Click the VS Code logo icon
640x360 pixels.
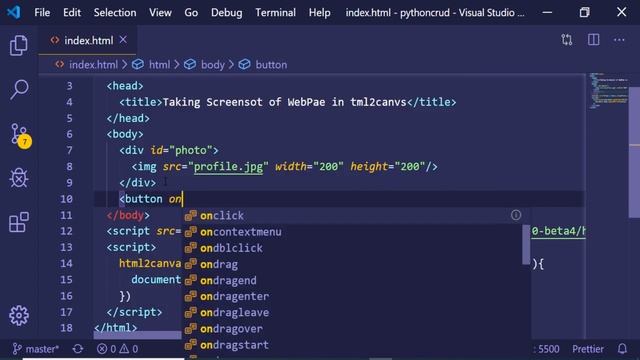point(13,12)
